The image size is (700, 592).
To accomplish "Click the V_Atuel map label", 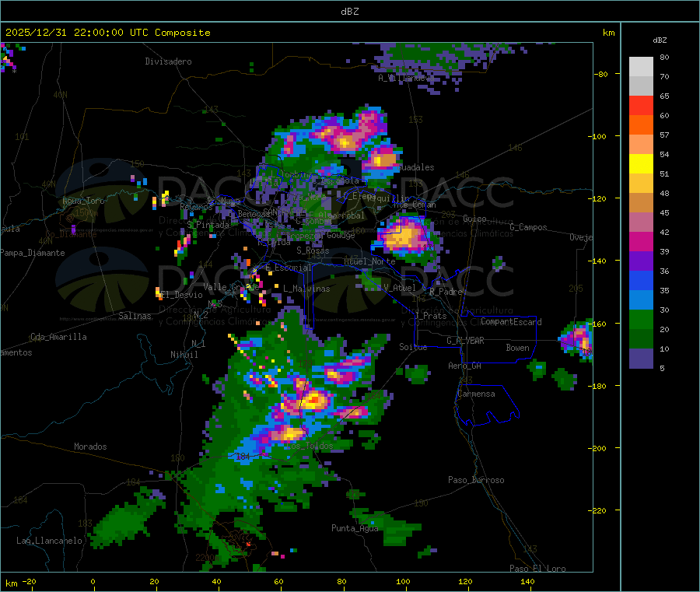I will click(x=399, y=288).
